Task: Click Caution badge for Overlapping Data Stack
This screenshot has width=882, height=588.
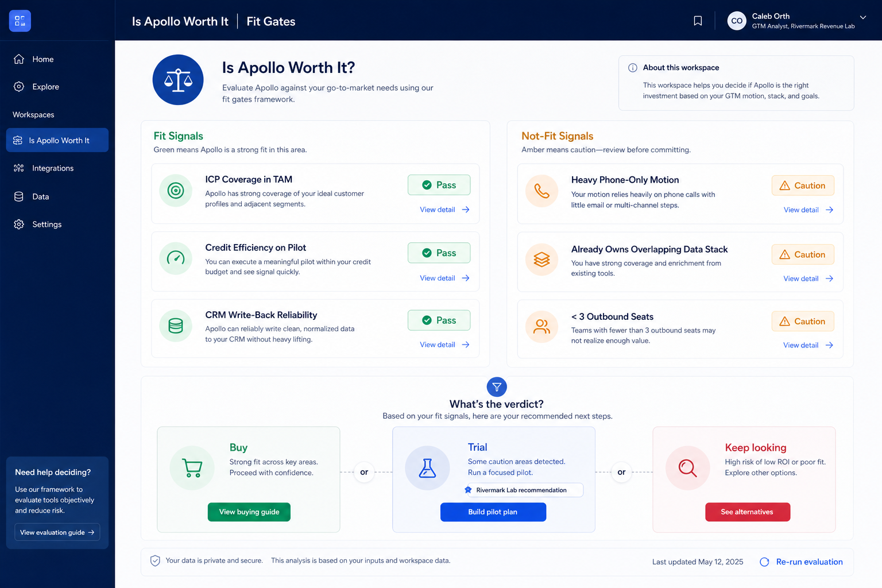Action: coord(803,254)
